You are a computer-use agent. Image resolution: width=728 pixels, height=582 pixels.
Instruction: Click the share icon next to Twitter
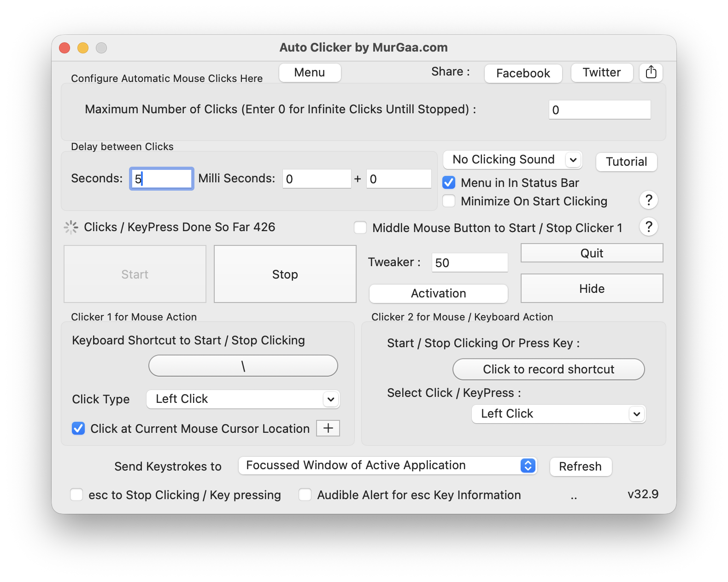(651, 72)
